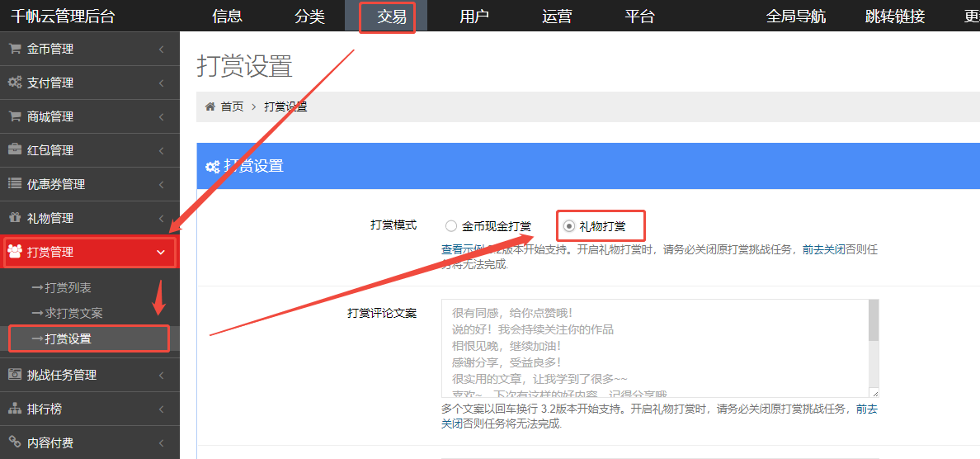Open 全局导航 in the top bar
980x459 pixels.
click(795, 17)
